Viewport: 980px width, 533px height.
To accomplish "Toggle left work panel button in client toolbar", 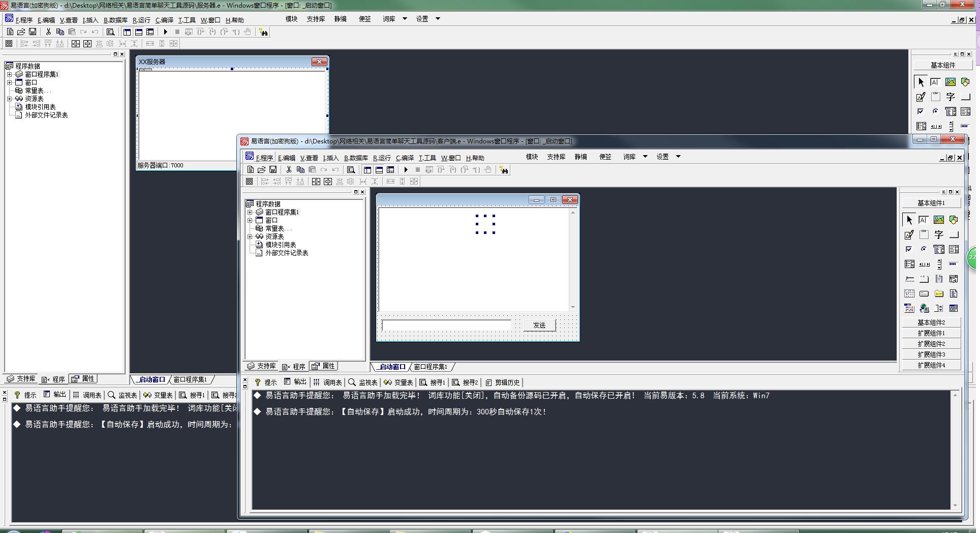I will pos(367,169).
